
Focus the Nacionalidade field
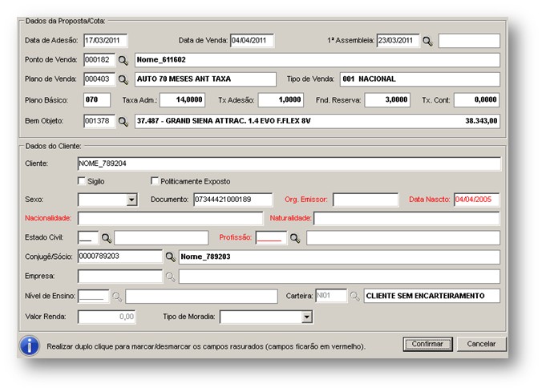point(170,219)
